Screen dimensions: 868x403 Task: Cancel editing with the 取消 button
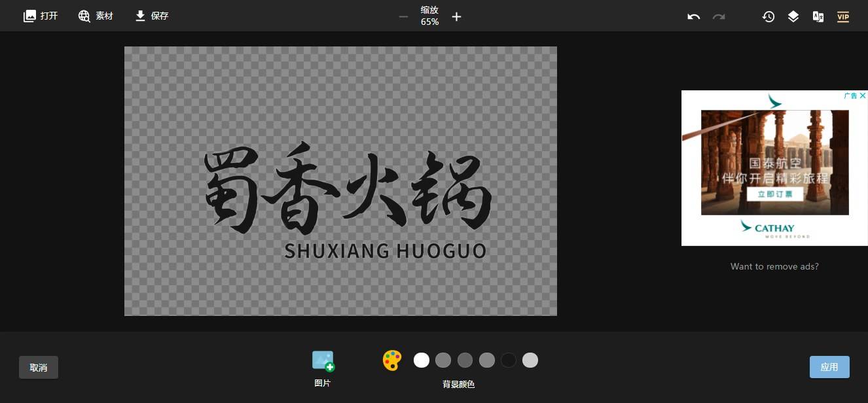(38, 367)
